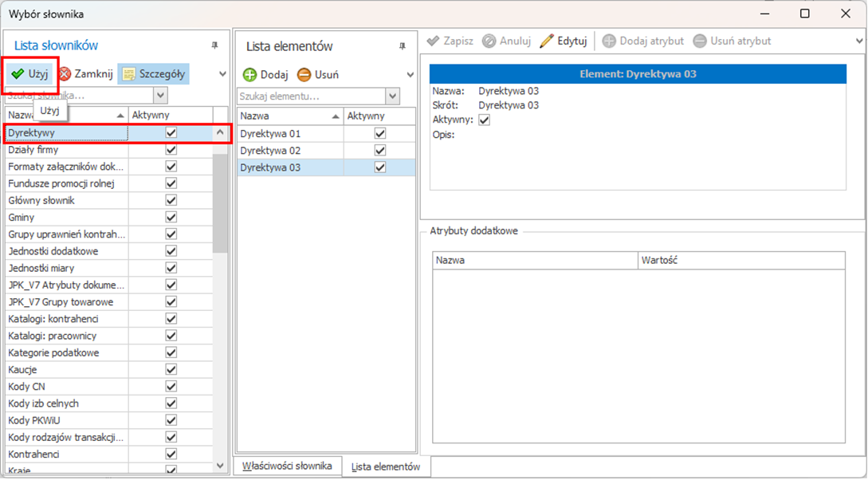868x480 pixels.
Task: Toggle Aktywny checkbox in element details
Action: tap(484, 120)
